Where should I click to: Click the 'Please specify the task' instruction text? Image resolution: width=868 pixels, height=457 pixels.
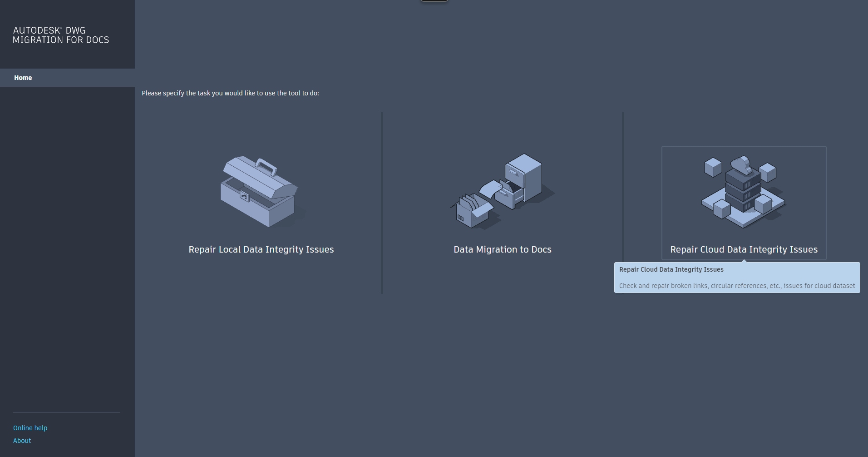[230, 93]
